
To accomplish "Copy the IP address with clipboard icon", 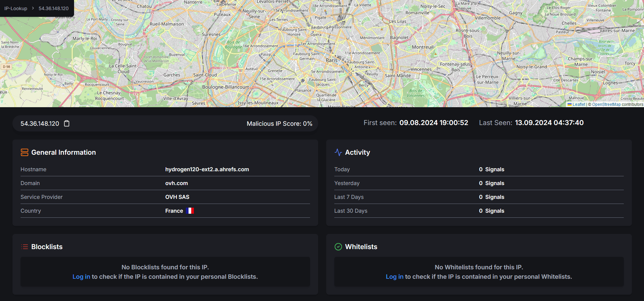I will [67, 124].
